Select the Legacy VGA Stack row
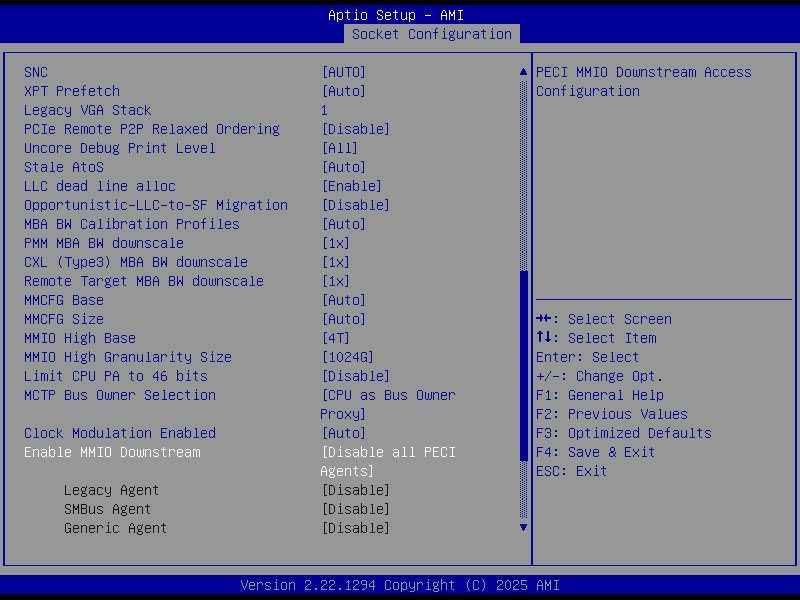This screenshot has width=800, height=600. click(87, 110)
